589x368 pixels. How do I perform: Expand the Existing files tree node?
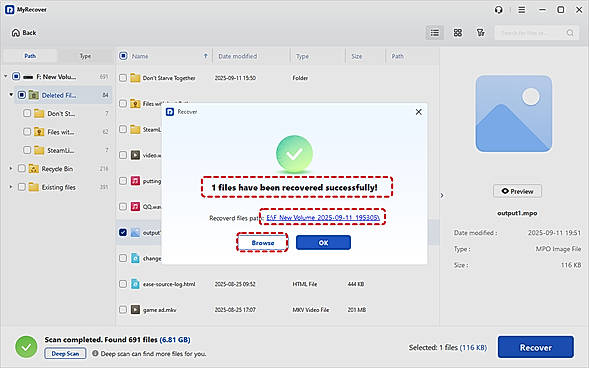(11, 187)
